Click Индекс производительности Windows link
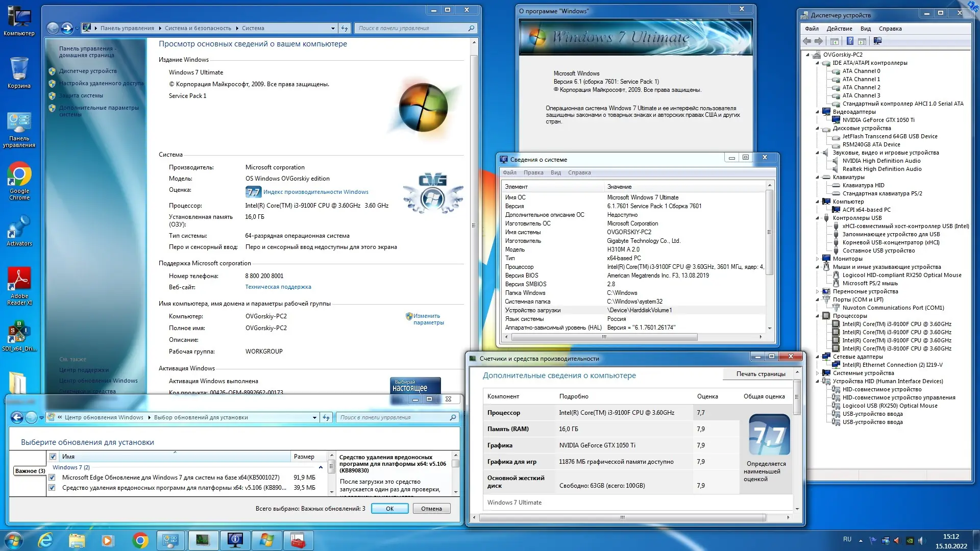The height and width of the screenshot is (551, 980). pyautogui.click(x=315, y=192)
